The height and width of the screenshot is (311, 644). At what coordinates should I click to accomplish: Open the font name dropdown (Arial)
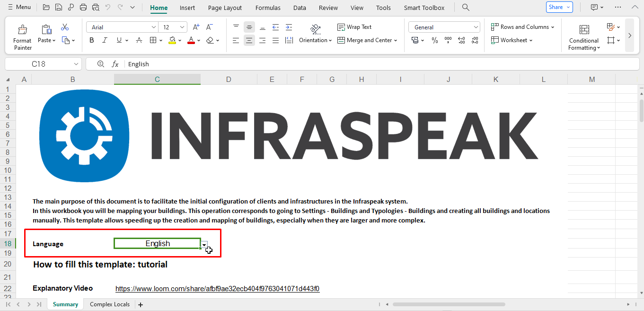coord(154,27)
